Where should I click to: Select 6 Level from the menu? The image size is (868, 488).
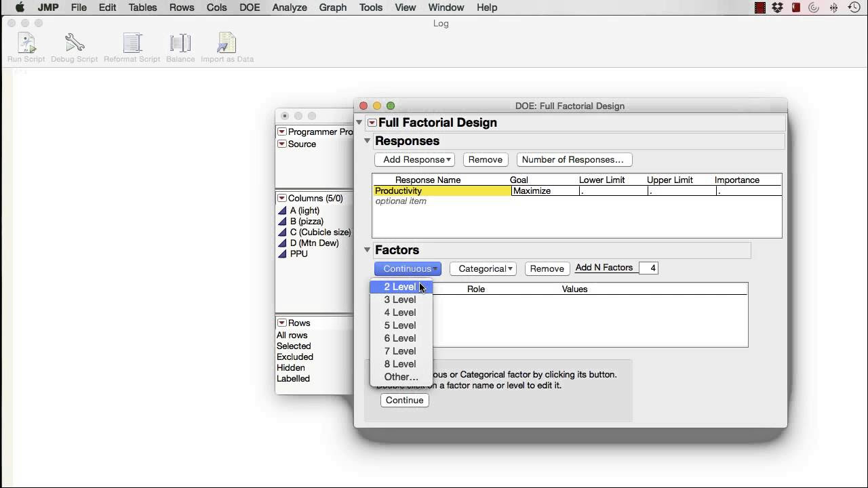[401, 338]
